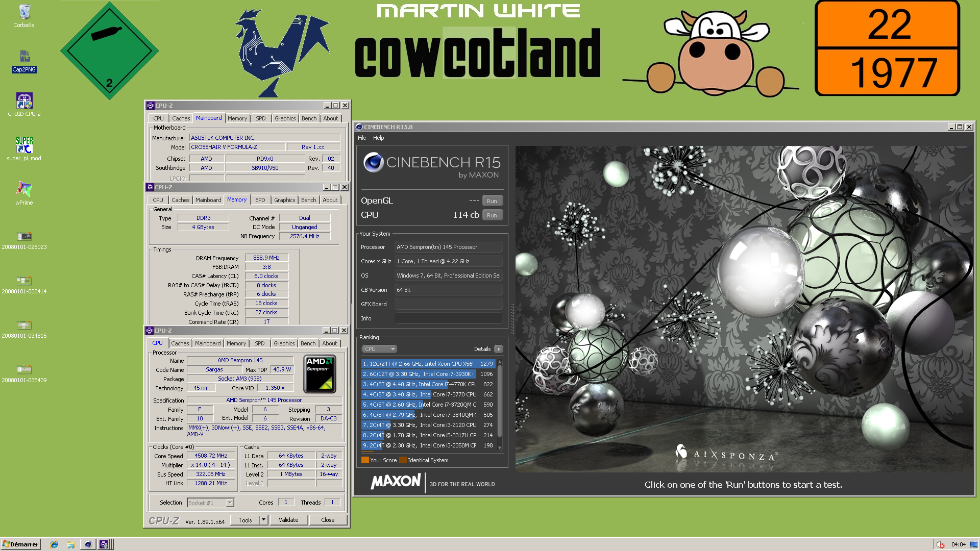This screenshot has width=980, height=551.
Task: Launch the wPrime desktop shortcut
Action: [24, 193]
